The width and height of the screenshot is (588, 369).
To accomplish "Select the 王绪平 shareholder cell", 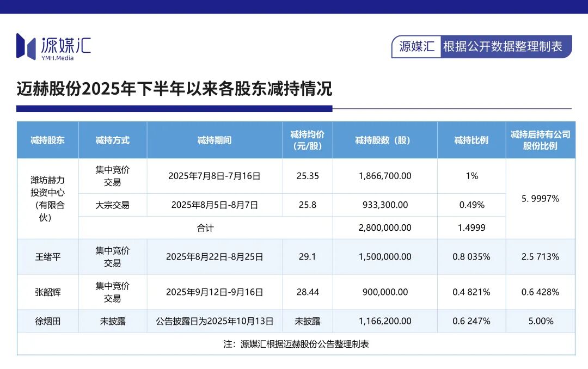I will pyautogui.click(x=47, y=257).
